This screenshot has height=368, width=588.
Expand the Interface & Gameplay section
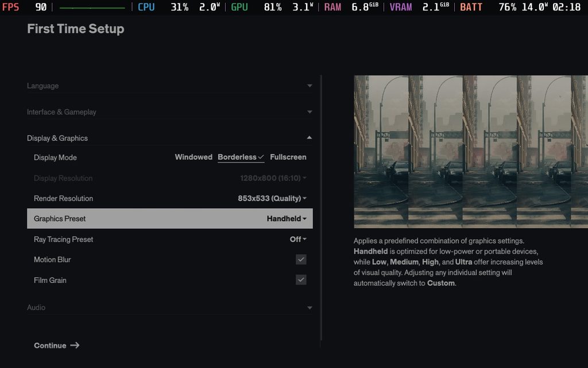click(x=169, y=112)
